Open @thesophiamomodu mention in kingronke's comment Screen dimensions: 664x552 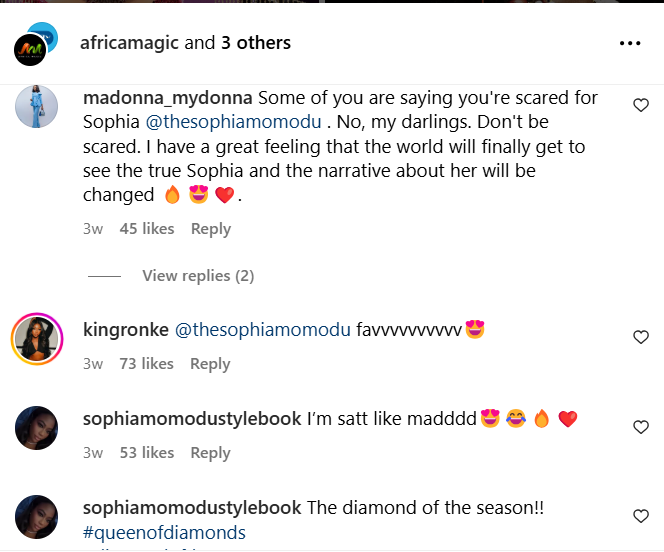point(263,329)
